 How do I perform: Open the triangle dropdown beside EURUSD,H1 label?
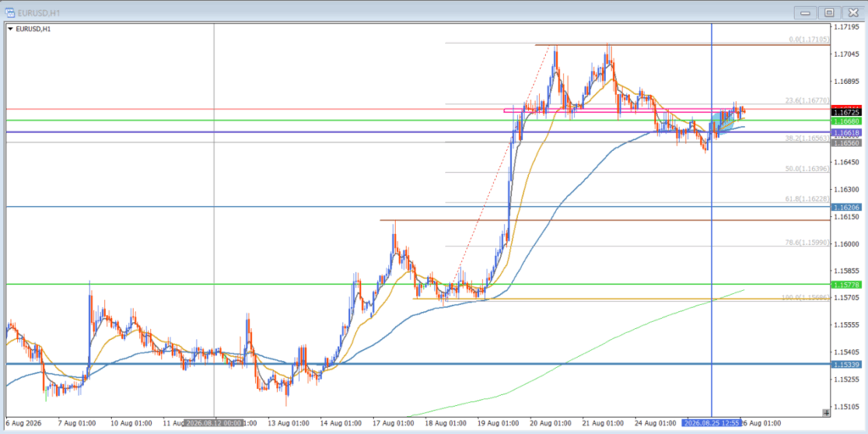pos(10,29)
